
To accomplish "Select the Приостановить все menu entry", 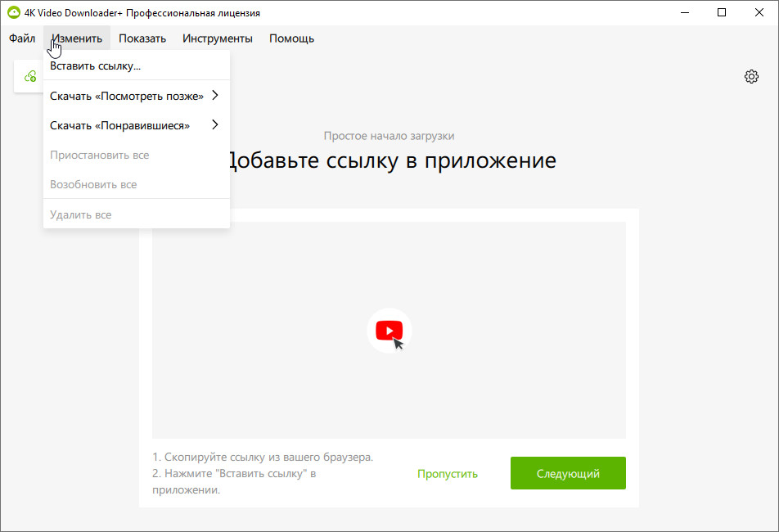I will pyautogui.click(x=100, y=155).
